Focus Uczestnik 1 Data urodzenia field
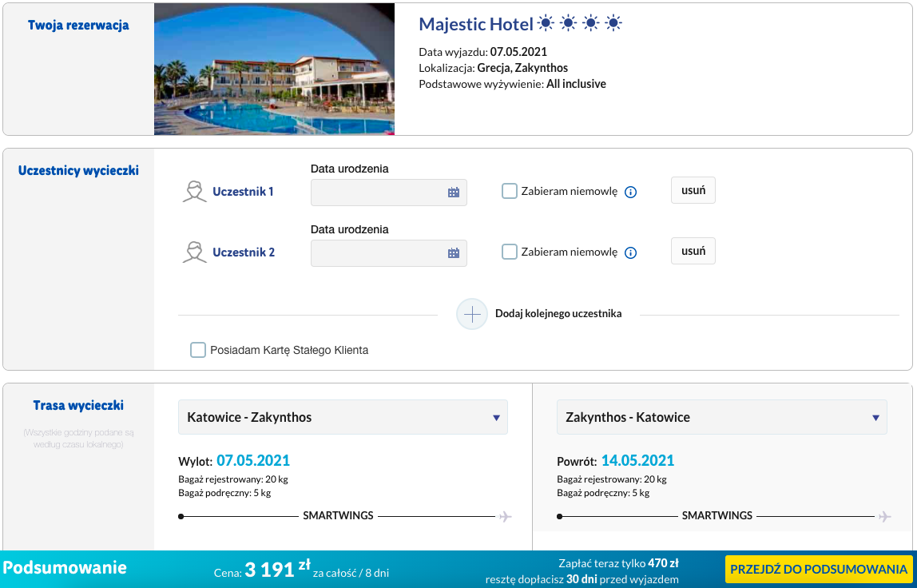Screen dimensions: 917x588 tap(389, 193)
